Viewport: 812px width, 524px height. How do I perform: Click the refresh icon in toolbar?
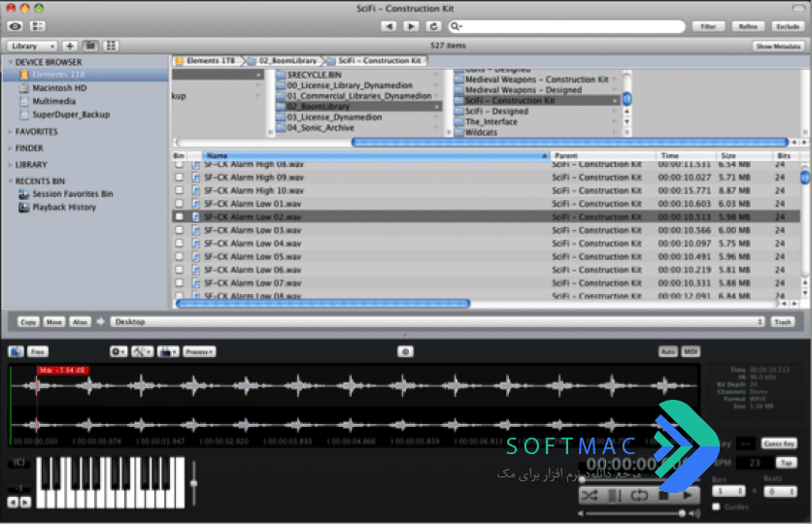pyautogui.click(x=433, y=26)
